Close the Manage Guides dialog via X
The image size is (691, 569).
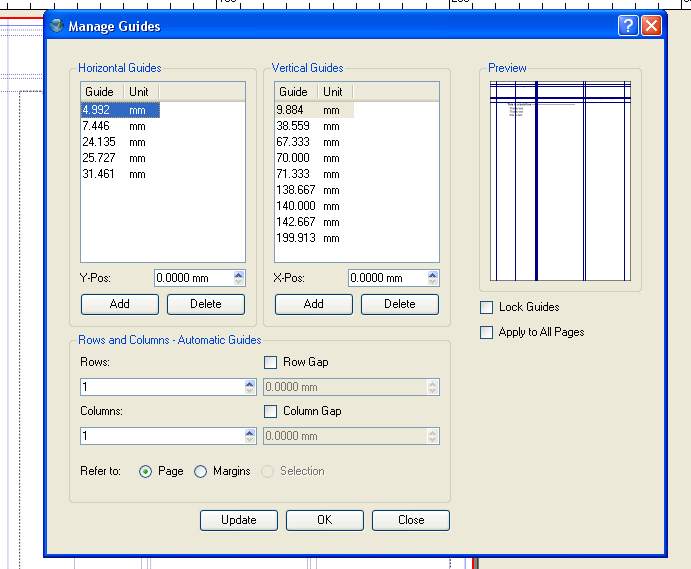point(651,26)
